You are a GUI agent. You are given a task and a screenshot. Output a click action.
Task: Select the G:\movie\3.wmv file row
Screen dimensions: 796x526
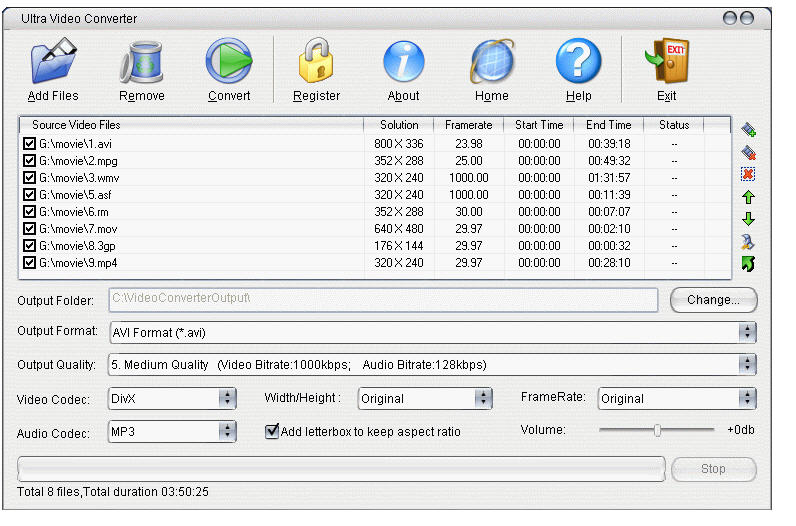point(375,178)
